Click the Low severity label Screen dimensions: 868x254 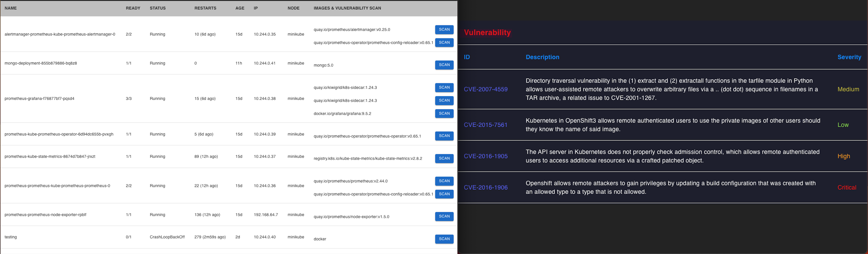point(843,125)
